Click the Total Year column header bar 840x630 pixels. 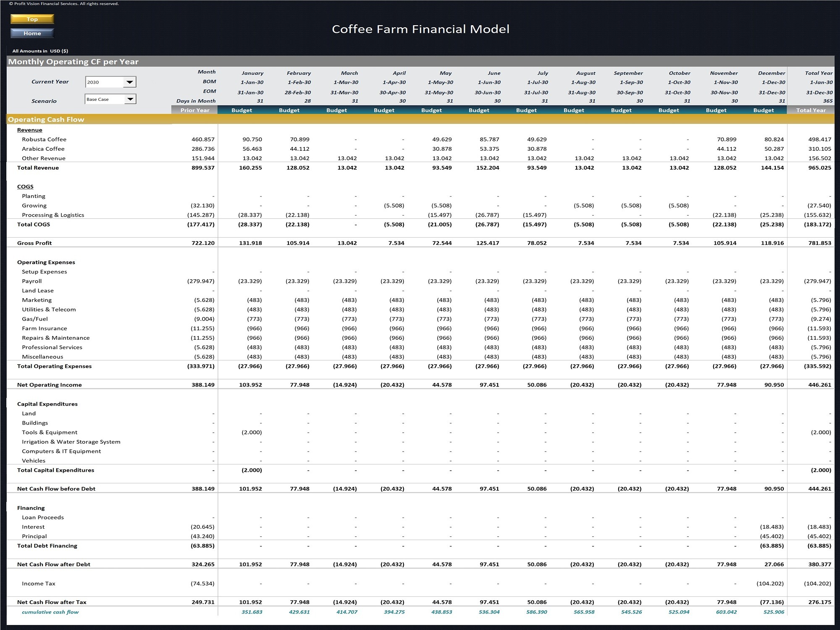[x=811, y=110]
